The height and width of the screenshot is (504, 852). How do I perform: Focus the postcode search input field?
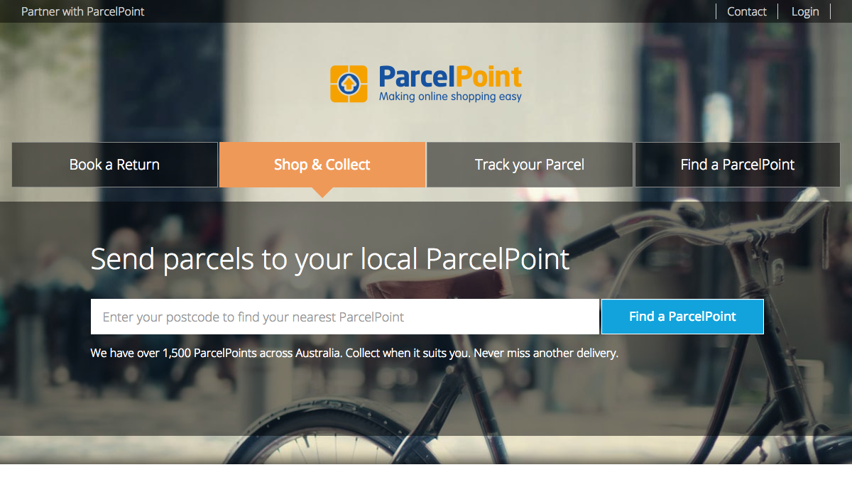pyautogui.click(x=345, y=317)
